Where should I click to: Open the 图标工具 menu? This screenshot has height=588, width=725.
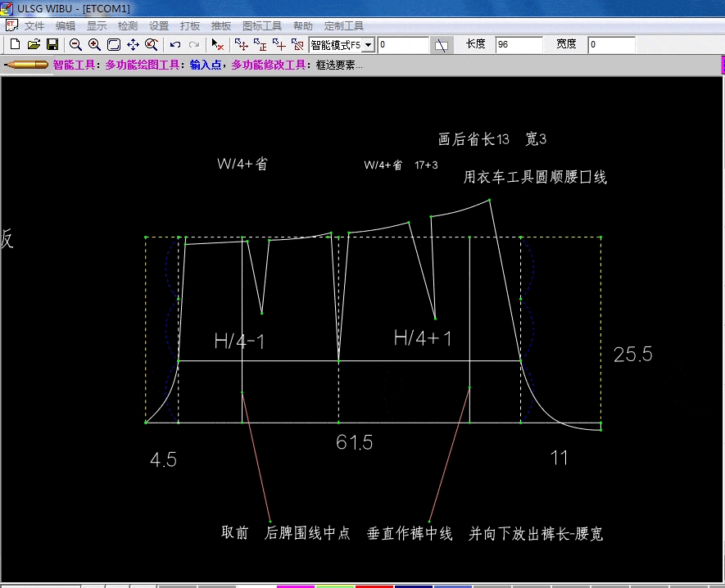[262, 26]
